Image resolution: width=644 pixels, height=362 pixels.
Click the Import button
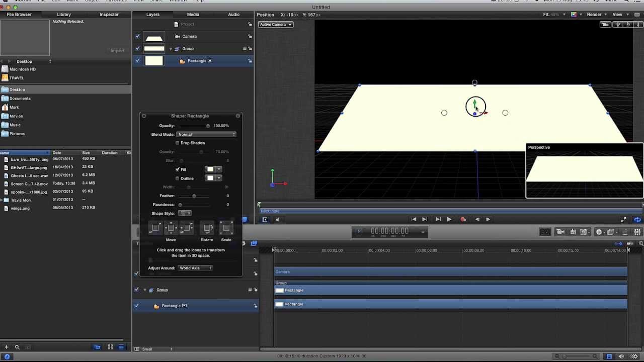(117, 51)
